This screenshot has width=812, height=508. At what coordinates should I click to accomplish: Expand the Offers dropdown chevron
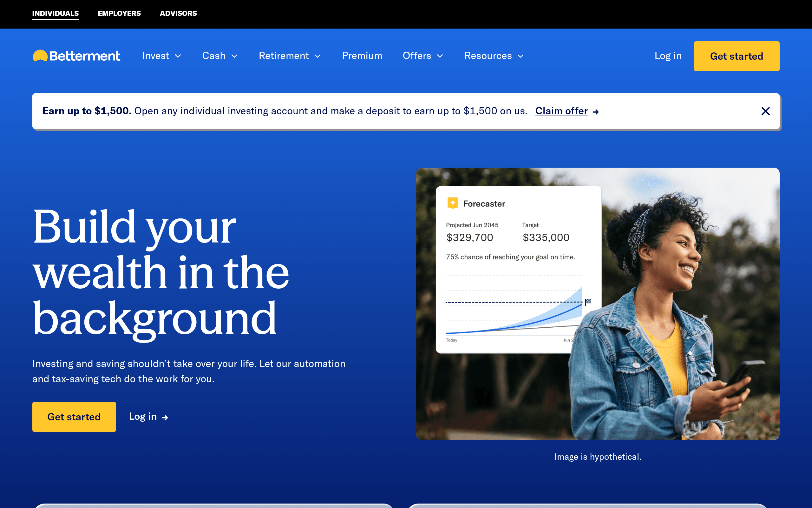coord(440,56)
